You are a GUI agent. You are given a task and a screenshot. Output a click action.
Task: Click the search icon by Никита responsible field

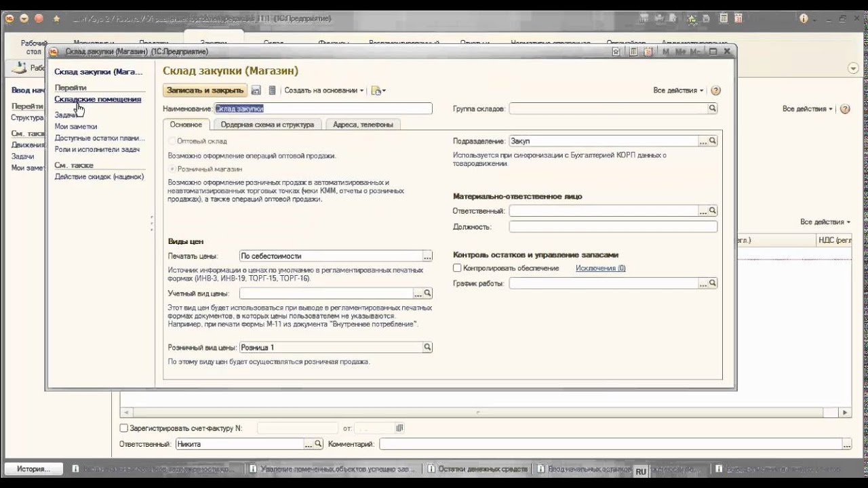tap(318, 444)
